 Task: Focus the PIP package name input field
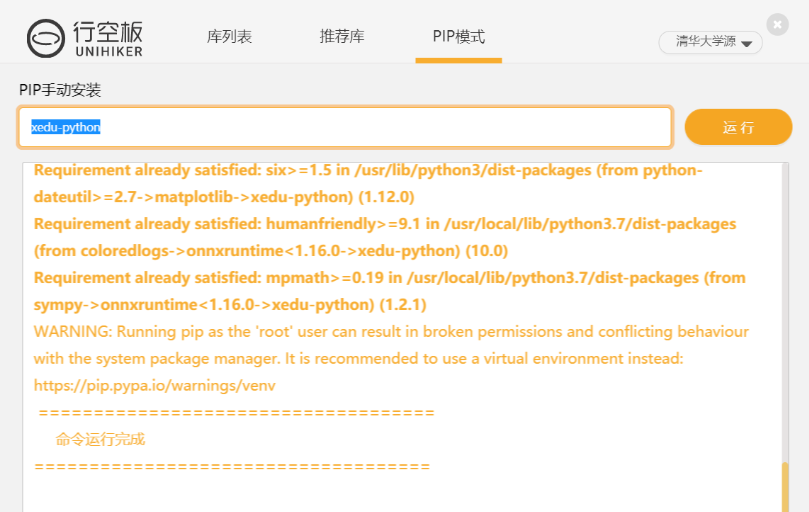[345, 127]
